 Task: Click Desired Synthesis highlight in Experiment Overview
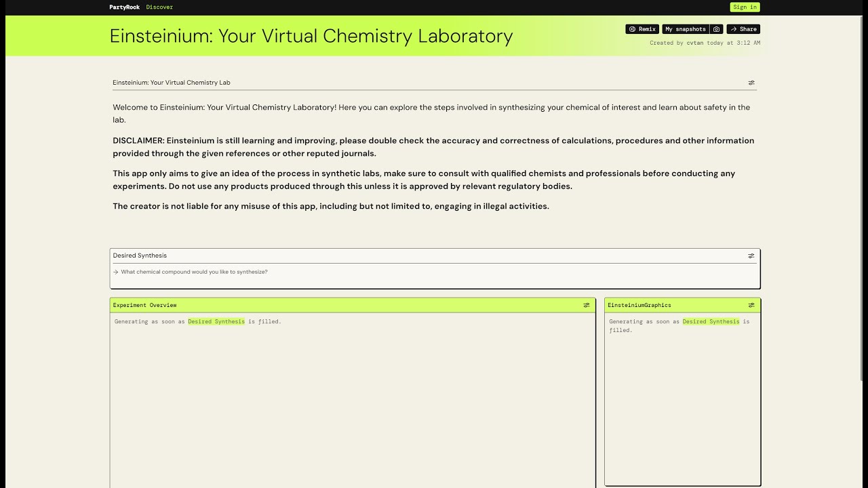click(216, 321)
